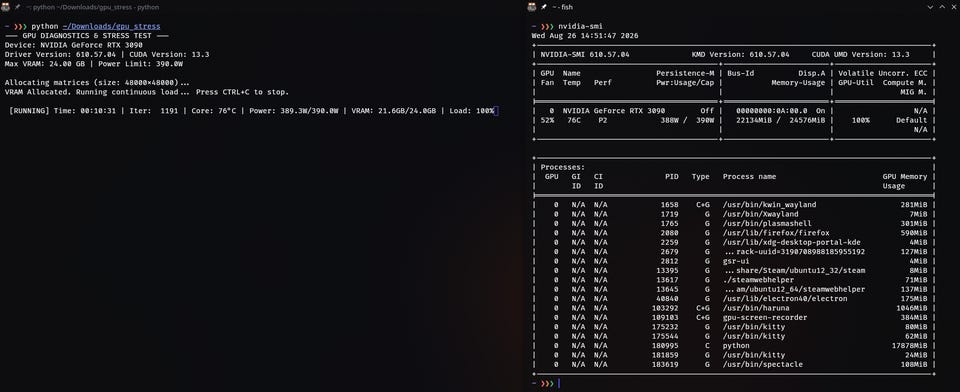This screenshot has width=960, height=392.
Task: Close the fish terminal window
Action: [953, 7]
